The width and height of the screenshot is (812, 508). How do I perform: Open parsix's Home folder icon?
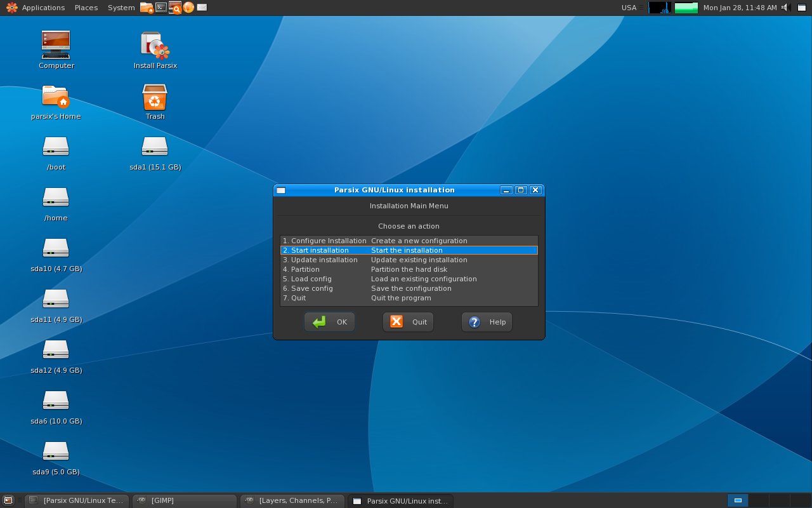point(56,97)
